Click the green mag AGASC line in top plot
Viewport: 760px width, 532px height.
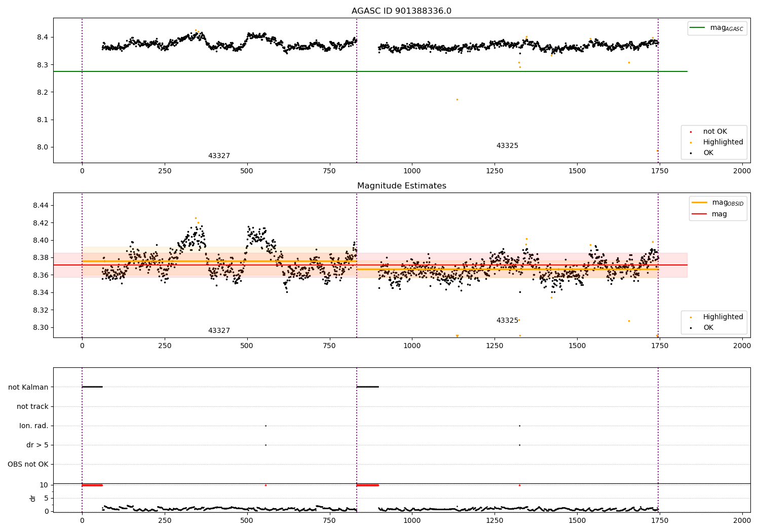pos(370,71)
